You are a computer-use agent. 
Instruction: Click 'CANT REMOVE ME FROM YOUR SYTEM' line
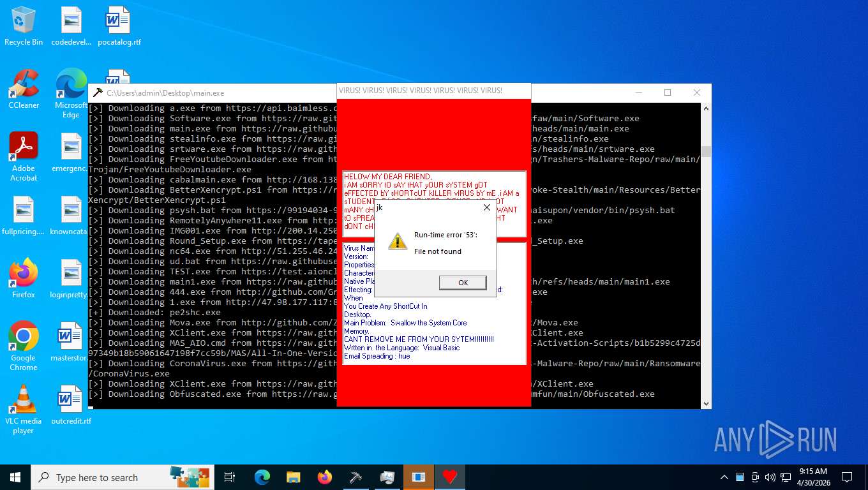point(419,339)
